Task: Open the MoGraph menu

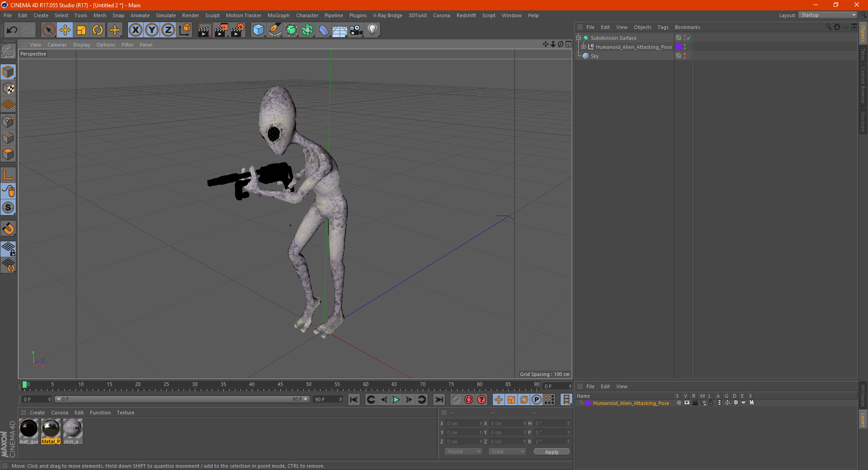Action: coord(278,15)
